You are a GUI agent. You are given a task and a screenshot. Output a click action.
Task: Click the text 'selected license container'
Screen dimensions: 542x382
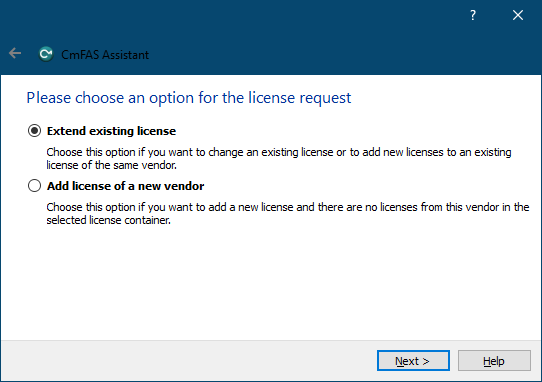coord(108,220)
